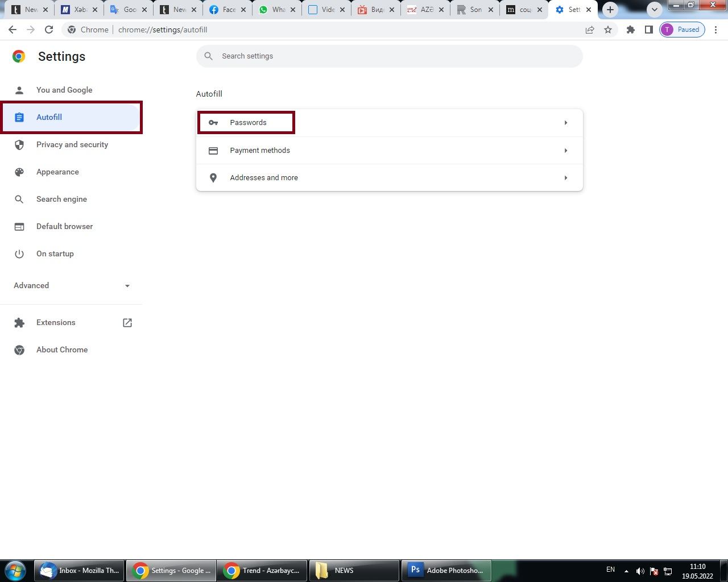The image size is (728, 582).
Task: Open the tab search dropdown
Action: (x=655, y=10)
